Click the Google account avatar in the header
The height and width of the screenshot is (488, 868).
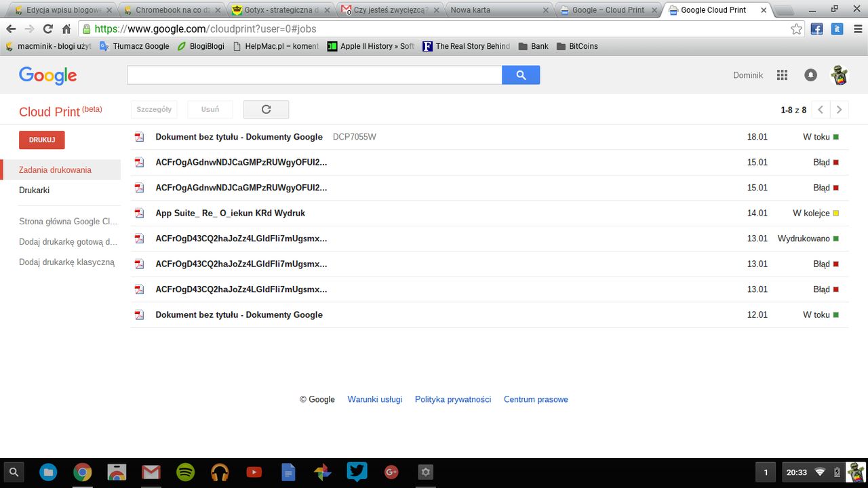click(840, 75)
